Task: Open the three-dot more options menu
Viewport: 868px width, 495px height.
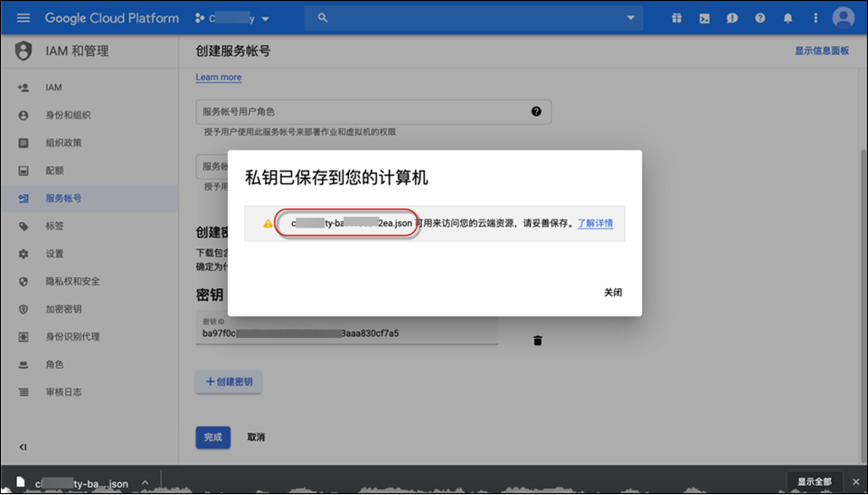Action: [x=816, y=18]
